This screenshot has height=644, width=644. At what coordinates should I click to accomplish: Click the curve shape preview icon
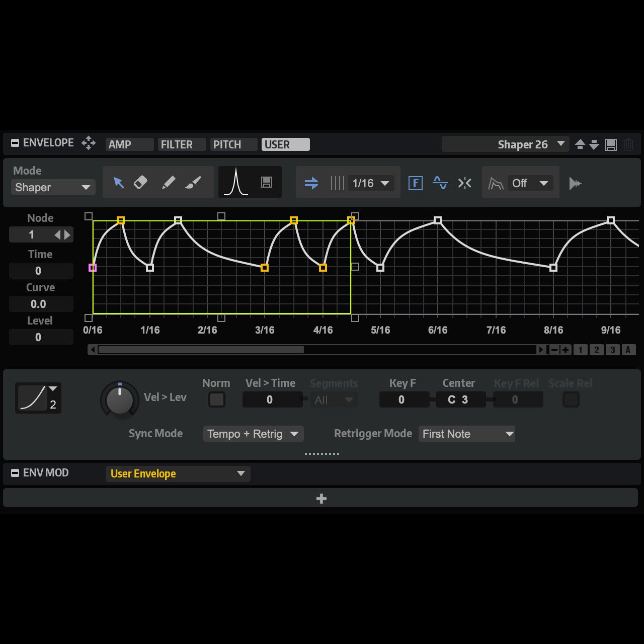click(235, 182)
